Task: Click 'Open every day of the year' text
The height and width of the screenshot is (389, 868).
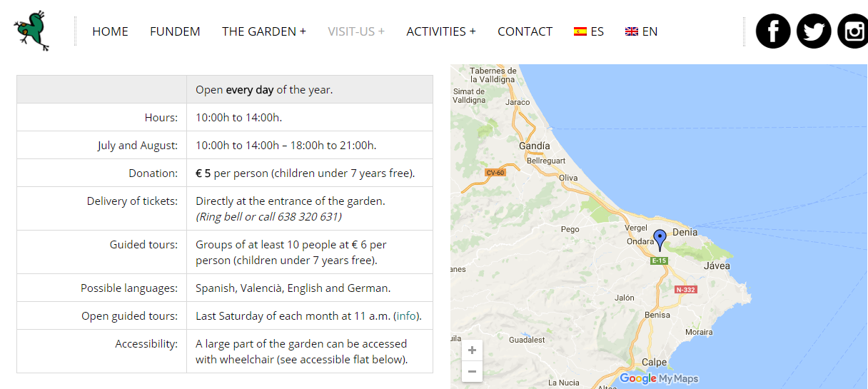Action: pyautogui.click(x=264, y=90)
